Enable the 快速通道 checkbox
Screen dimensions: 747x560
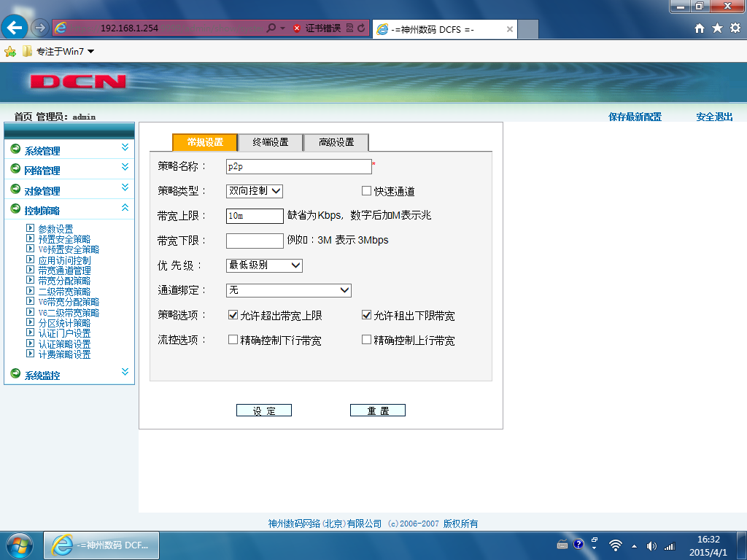click(366, 191)
